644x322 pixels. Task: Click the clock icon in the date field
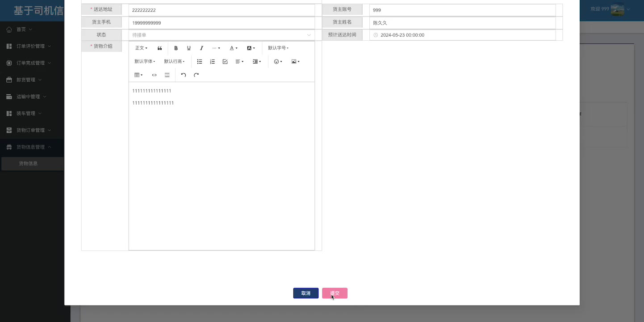coord(376,35)
